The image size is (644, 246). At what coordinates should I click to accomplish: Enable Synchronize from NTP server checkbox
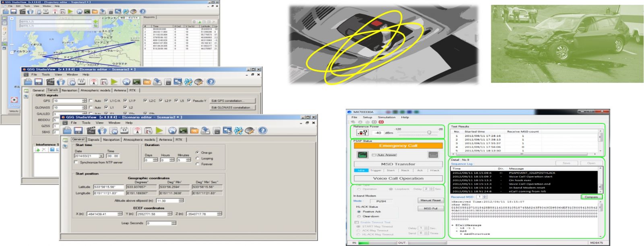76,162
